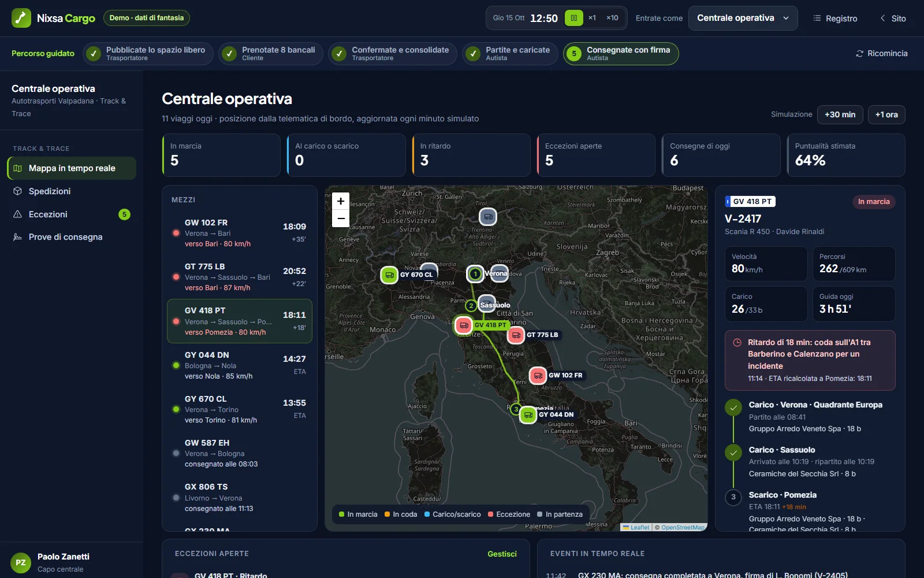Select vehicle GV 418 PT in list
Viewport: 924px width, 578px height.
point(240,321)
